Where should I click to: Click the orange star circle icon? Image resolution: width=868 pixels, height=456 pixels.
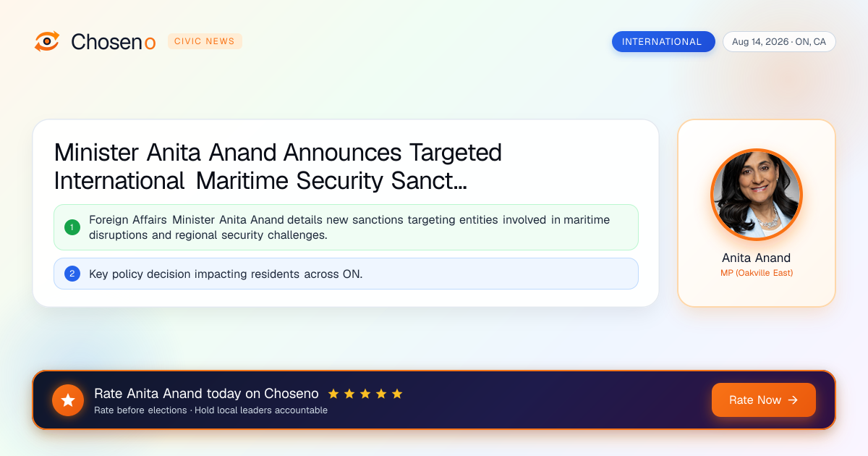tap(68, 400)
